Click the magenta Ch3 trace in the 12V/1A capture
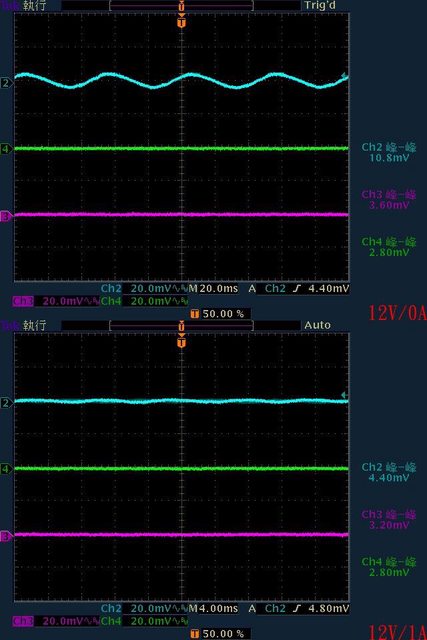The height and width of the screenshot is (640, 427). (182, 534)
